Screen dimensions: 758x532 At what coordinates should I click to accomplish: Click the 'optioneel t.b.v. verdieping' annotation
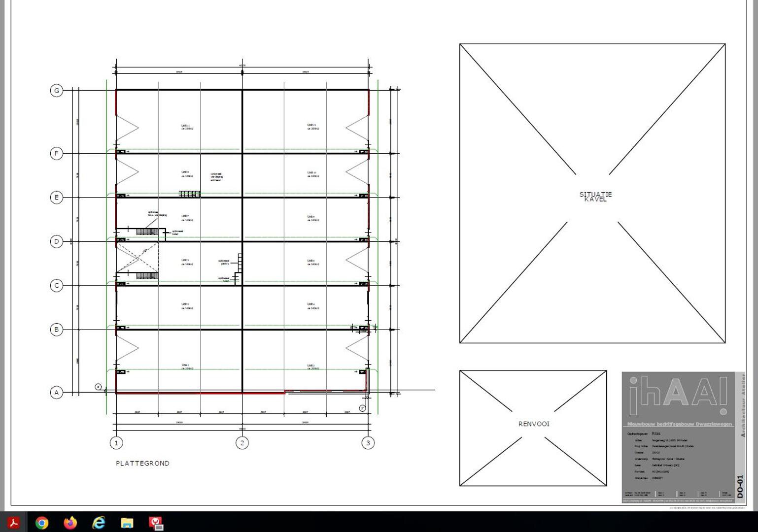coord(157,214)
